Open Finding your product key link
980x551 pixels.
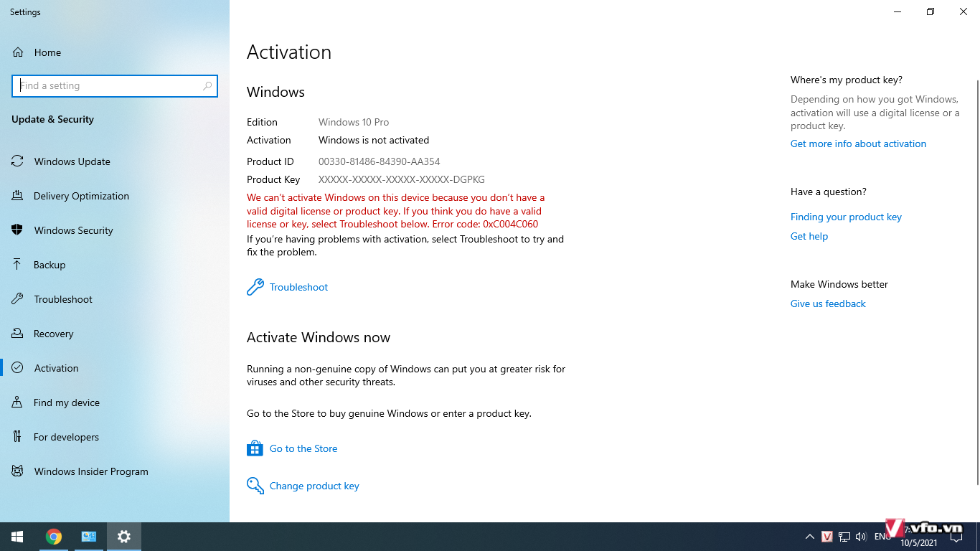(x=846, y=217)
